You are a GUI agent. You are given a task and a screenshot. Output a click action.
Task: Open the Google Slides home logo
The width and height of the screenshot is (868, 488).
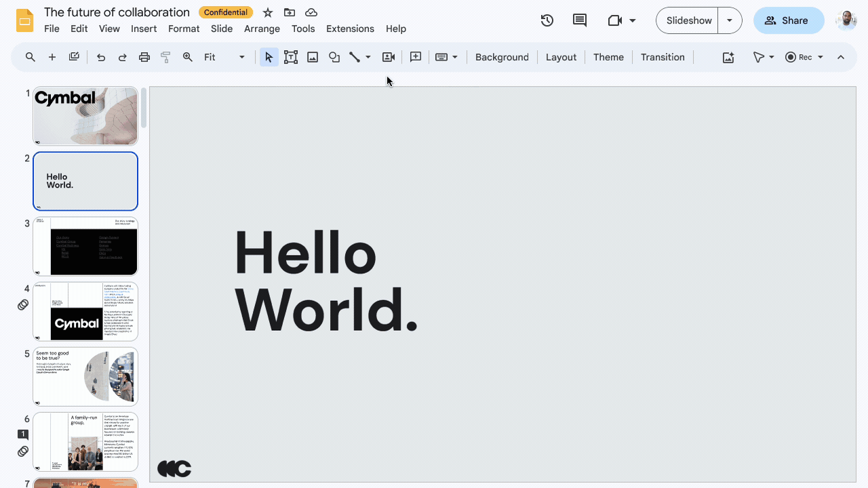click(25, 20)
